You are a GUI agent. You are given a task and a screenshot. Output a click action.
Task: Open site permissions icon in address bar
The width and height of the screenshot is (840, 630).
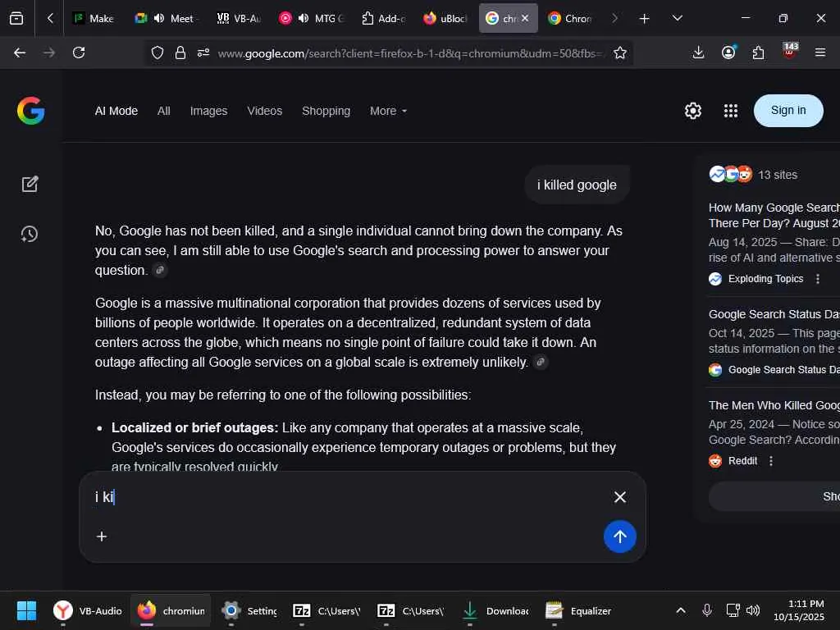pos(203,52)
